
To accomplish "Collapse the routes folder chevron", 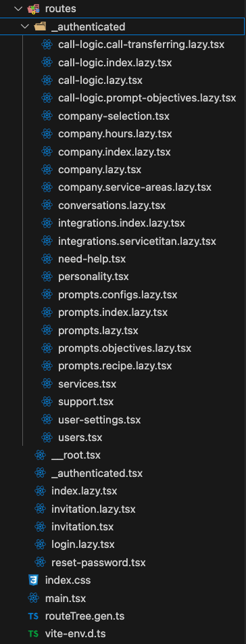I will pos(18,9).
